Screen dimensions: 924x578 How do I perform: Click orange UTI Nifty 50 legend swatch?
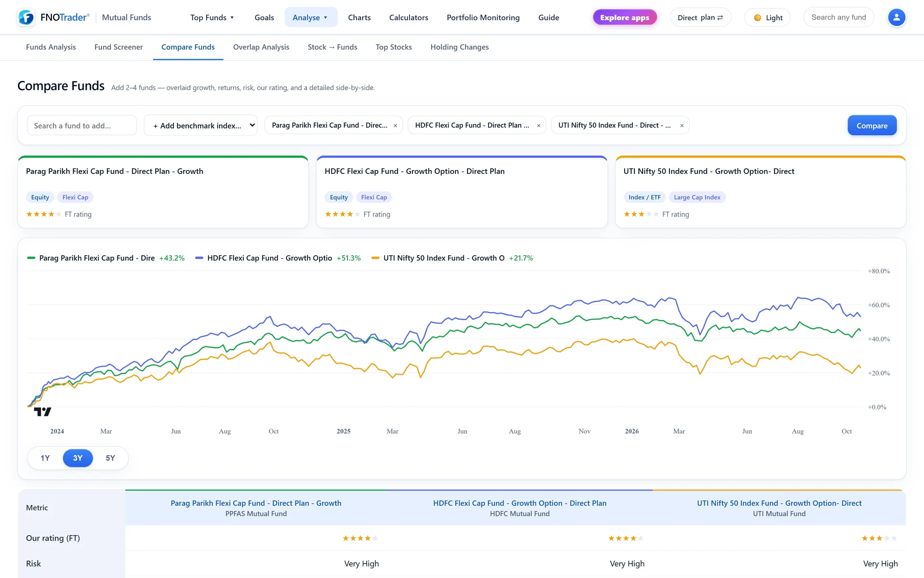pos(375,258)
